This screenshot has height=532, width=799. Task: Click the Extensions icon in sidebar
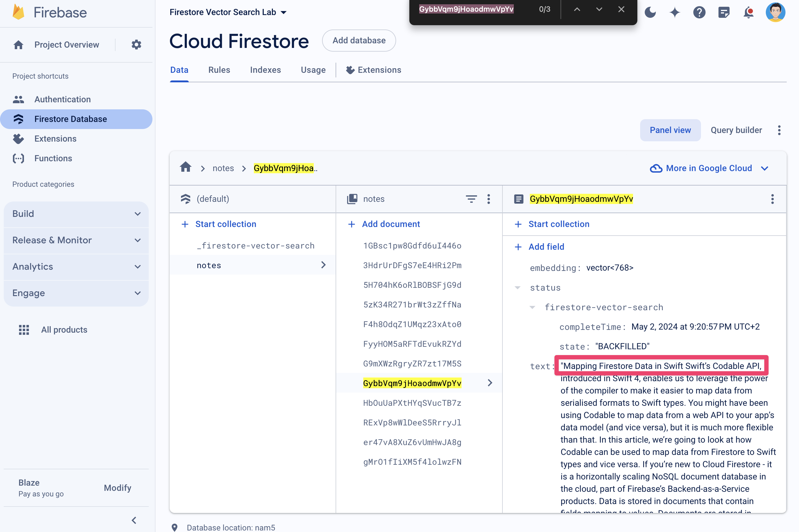(18, 138)
